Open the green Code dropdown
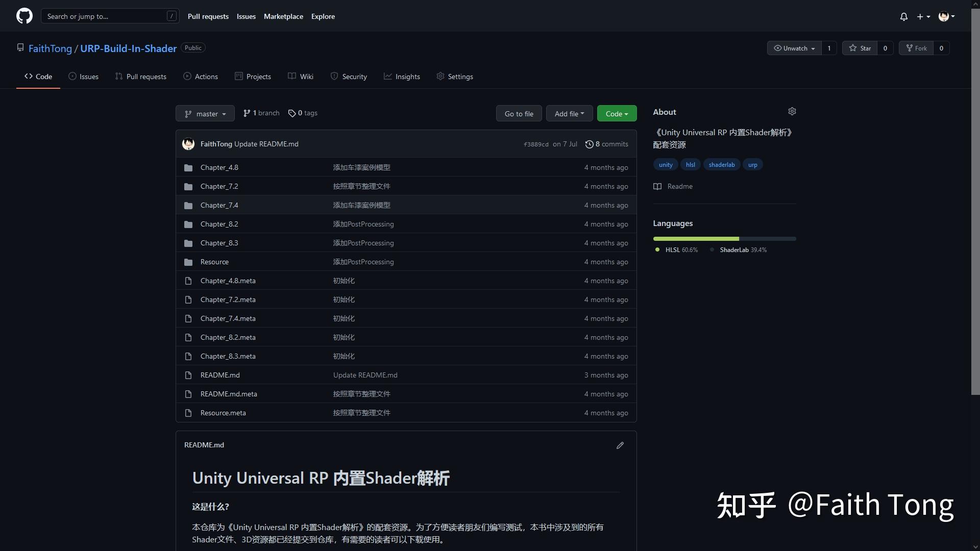The image size is (980, 551). click(x=616, y=113)
